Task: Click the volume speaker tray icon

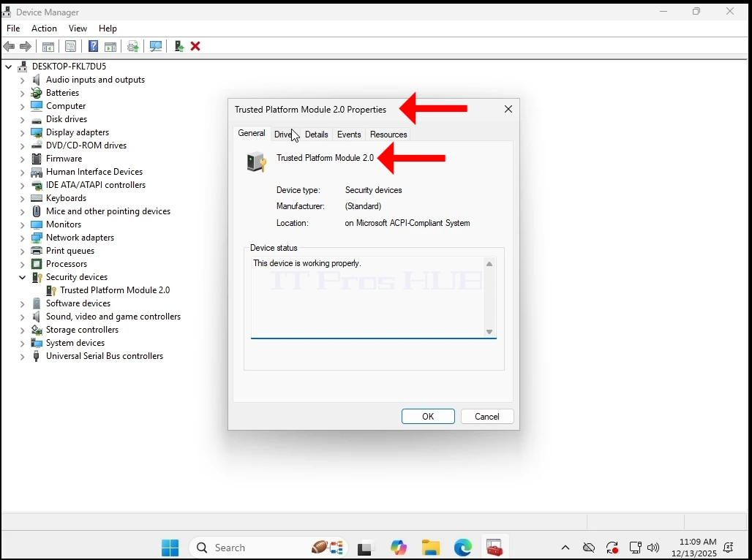Action: click(653, 548)
